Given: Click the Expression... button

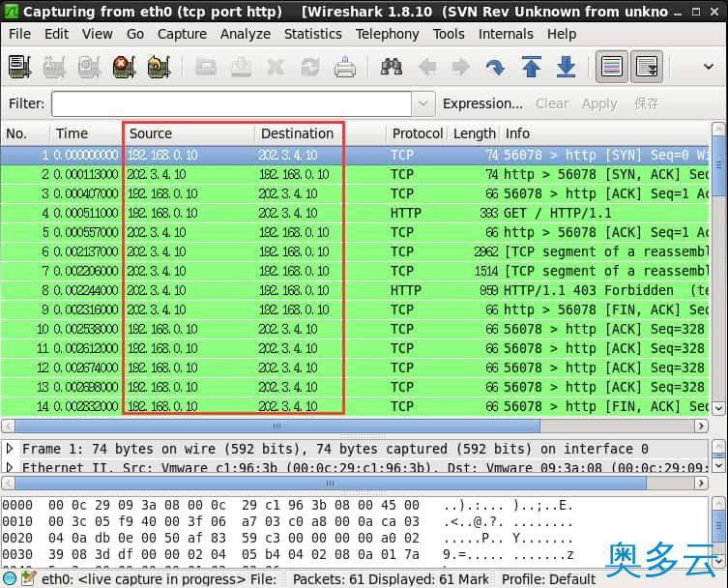Looking at the screenshot, I should (x=482, y=103).
